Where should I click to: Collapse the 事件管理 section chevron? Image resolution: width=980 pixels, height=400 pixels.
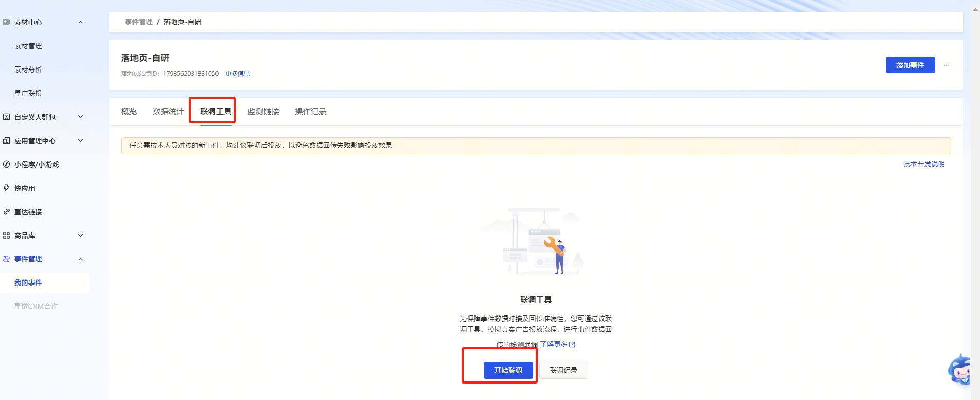(x=80, y=259)
